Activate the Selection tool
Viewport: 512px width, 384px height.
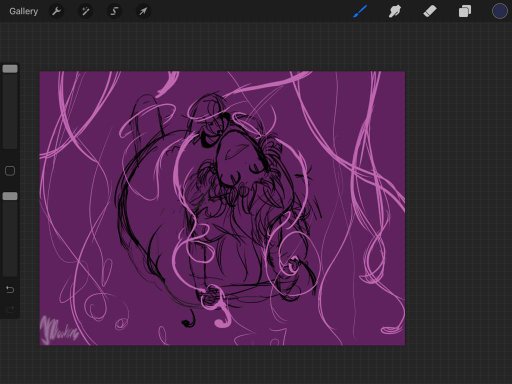pos(114,11)
